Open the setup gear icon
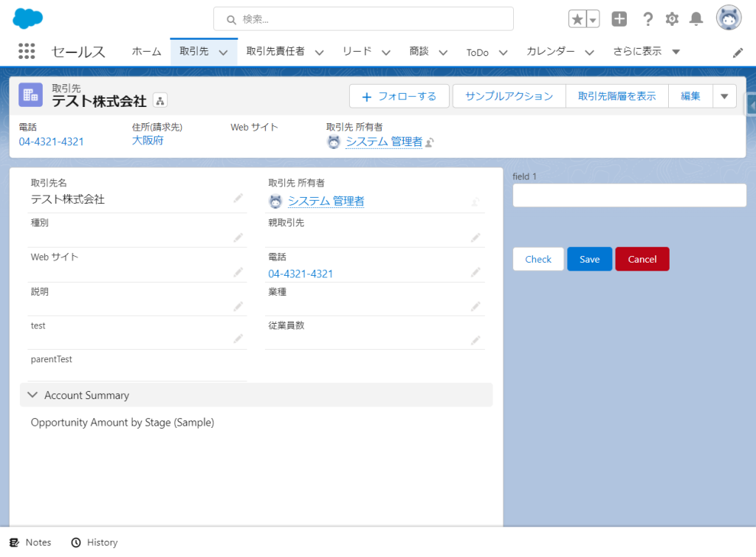756x557 pixels. click(672, 18)
